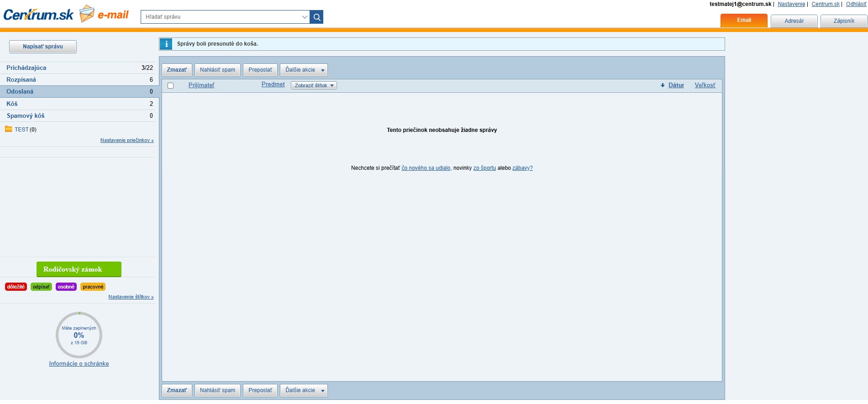This screenshot has width=868, height=404.
Task: Open the TEST folder icon
Action: [9, 129]
